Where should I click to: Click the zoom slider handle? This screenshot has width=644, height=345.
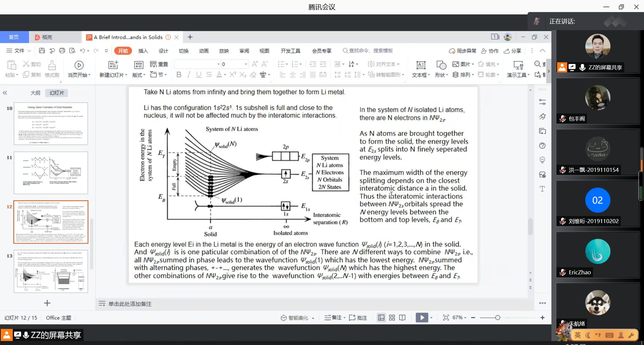pos(497,318)
